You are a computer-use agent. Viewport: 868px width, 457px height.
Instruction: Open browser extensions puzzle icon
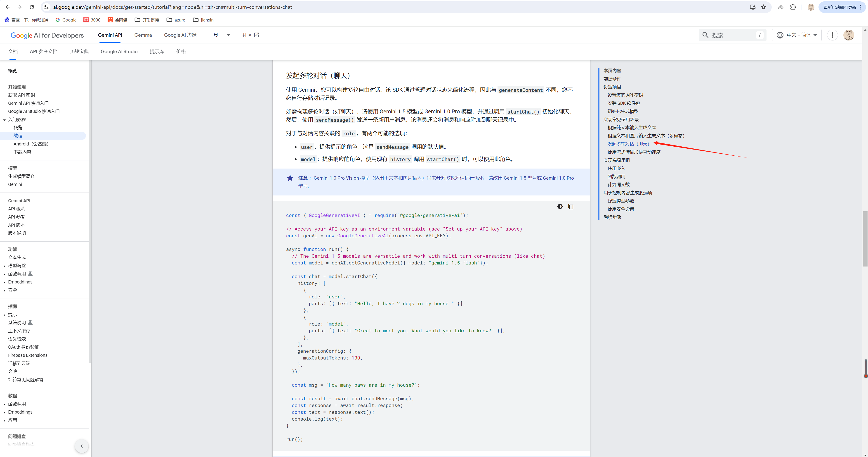(793, 7)
